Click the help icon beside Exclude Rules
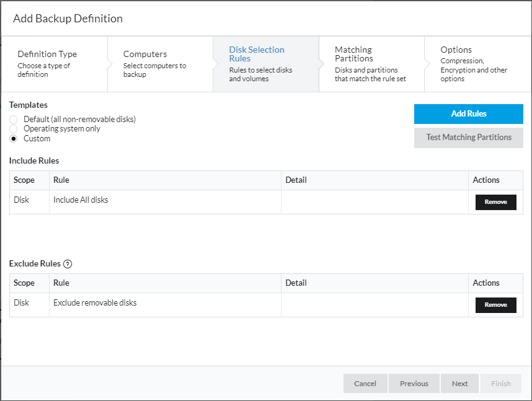 (x=68, y=264)
